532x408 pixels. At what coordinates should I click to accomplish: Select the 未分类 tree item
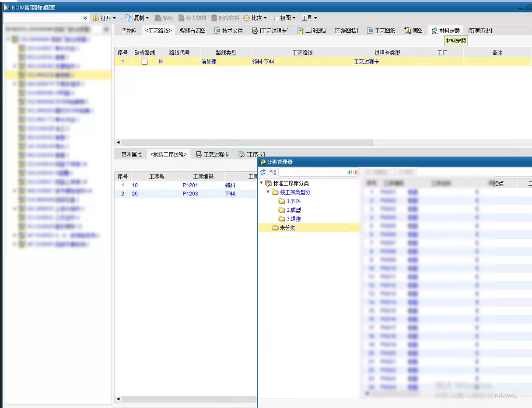tap(287, 228)
